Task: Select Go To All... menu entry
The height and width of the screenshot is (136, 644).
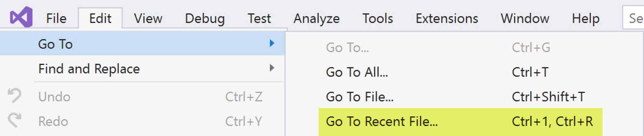Action: click(x=357, y=72)
